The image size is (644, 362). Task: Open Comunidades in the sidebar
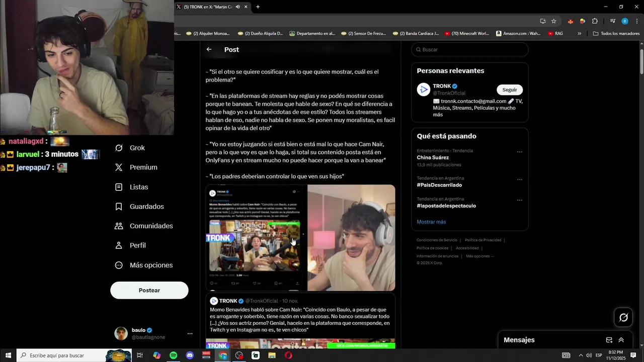tap(143, 226)
